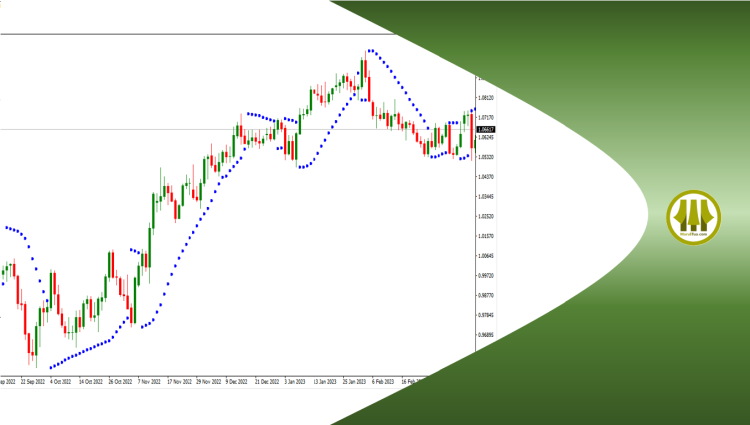
Task: Select the 22 Sep 2022 date label
Action: pyautogui.click(x=33, y=382)
